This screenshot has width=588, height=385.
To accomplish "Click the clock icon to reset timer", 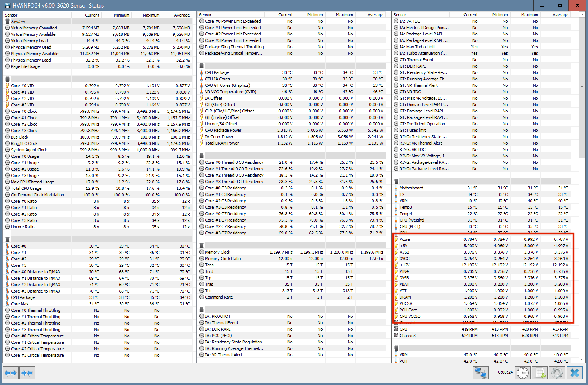I will 523,373.
